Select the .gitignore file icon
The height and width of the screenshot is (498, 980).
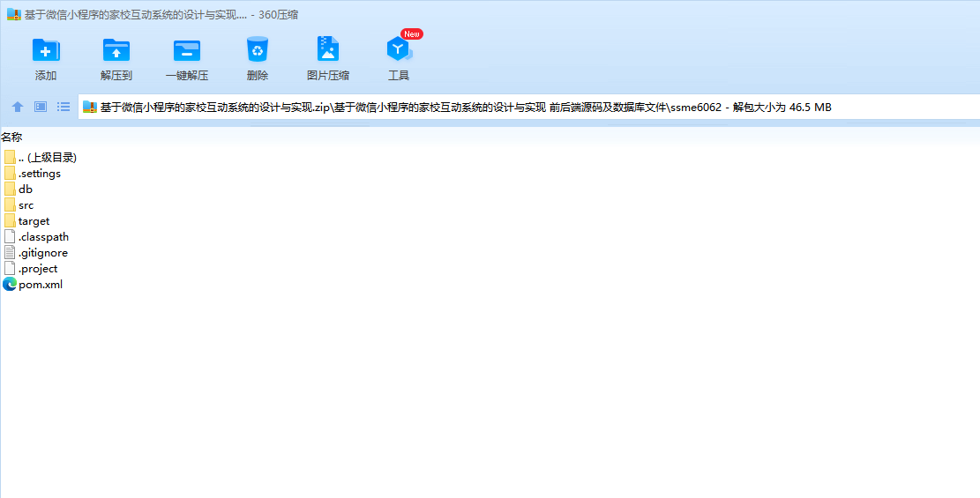[10, 252]
